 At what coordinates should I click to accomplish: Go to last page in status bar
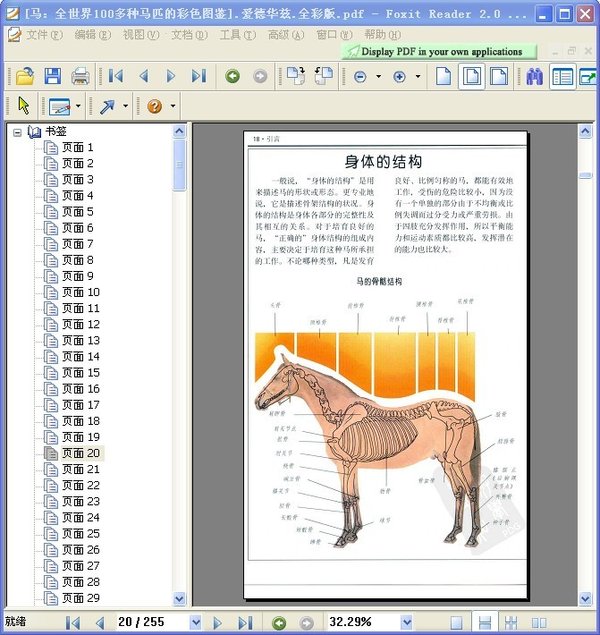245,622
